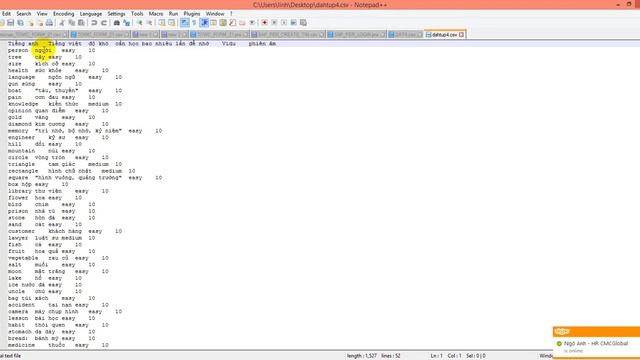The height and width of the screenshot is (360, 640).
Task: Click the word 'medicine' in the editor
Action: [21, 345]
